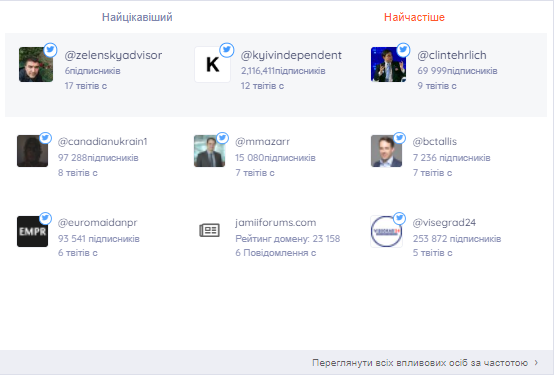
Task: Click Twitter badge on @kyivindependent avatar
Action: (227, 50)
